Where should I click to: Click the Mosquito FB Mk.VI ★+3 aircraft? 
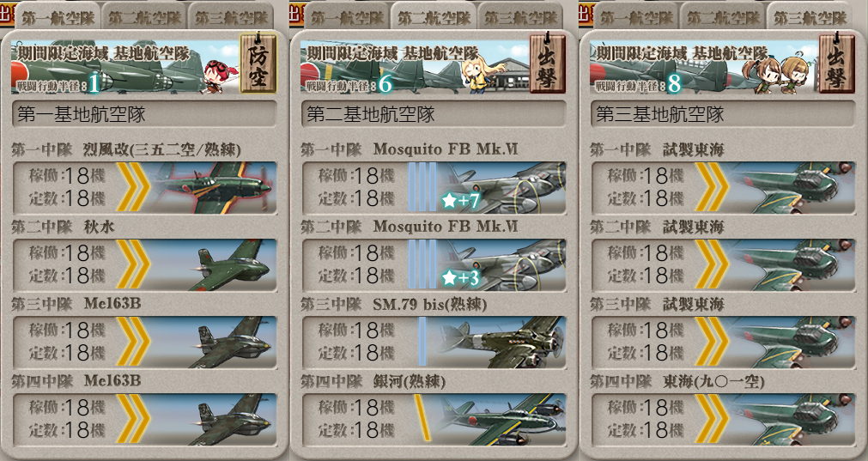point(502,264)
